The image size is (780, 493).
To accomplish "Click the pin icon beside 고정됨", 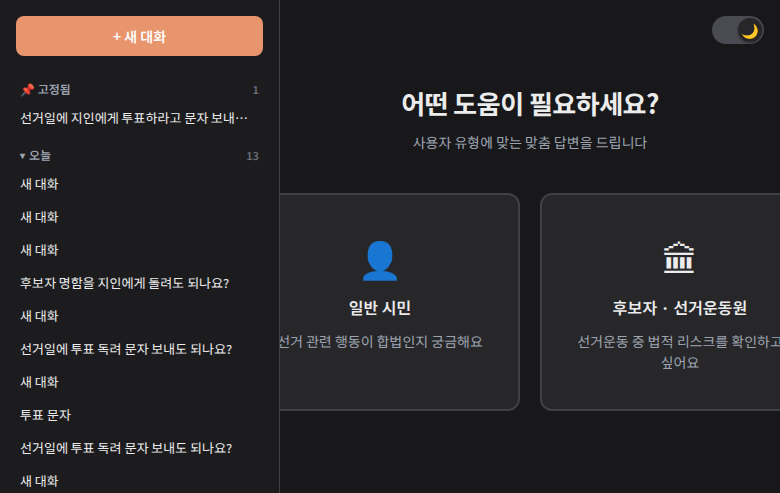I will [x=27, y=90].
